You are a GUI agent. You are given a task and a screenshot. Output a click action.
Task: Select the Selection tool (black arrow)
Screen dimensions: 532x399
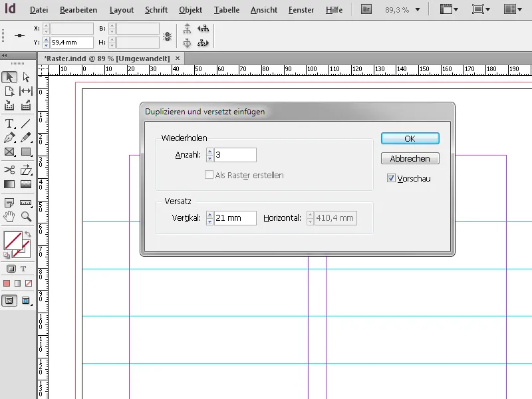tap(9, 77)
